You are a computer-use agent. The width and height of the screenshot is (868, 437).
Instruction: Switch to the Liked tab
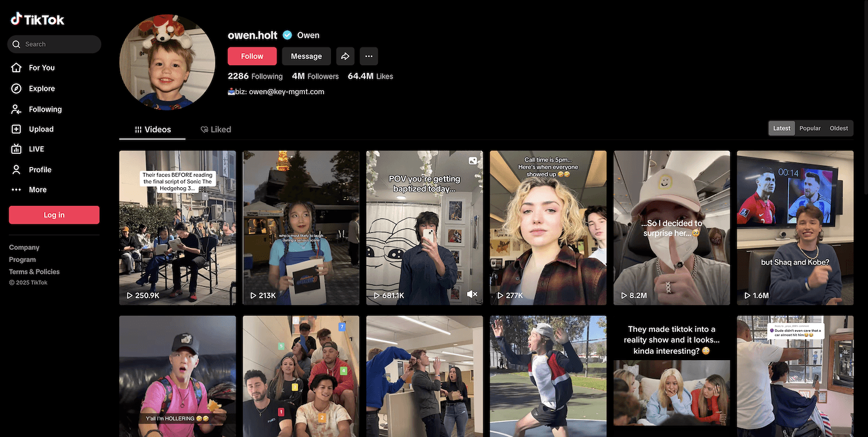(216, 129)
